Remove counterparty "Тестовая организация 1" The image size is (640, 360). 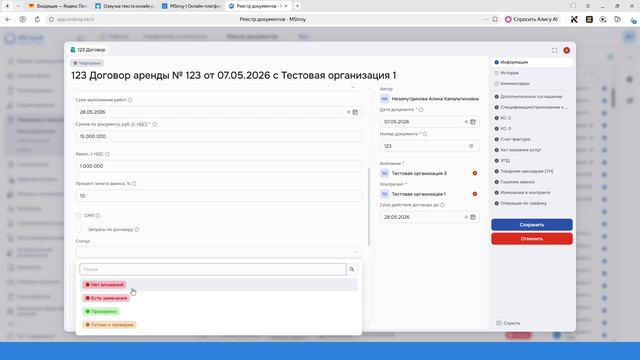coord(475,194)
